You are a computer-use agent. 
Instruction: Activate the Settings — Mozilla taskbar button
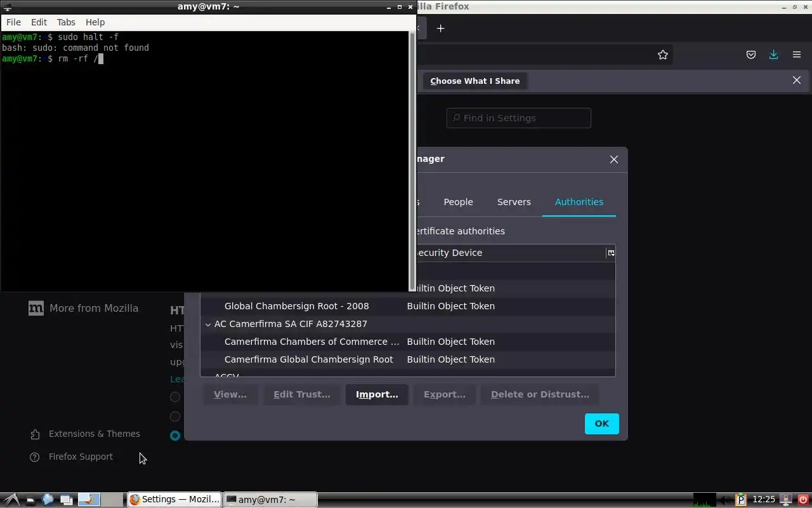[174, 500]
